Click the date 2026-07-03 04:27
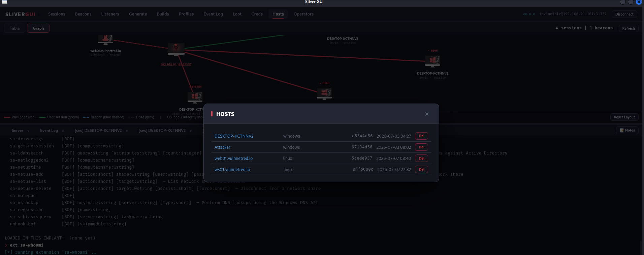Image resolution: width=644 pixels, height=255 pixels. click(394, 136)
